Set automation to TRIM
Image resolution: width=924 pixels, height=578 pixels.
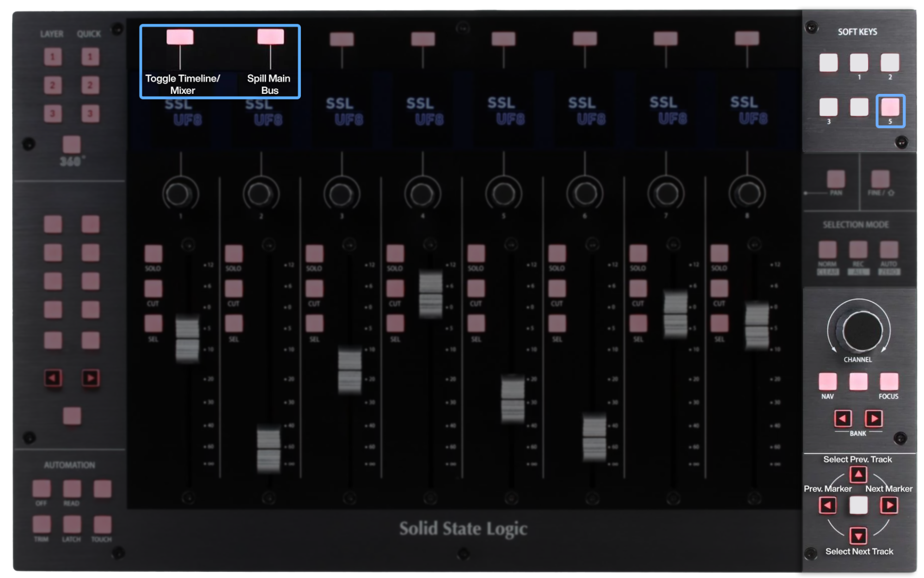point(42,524)
